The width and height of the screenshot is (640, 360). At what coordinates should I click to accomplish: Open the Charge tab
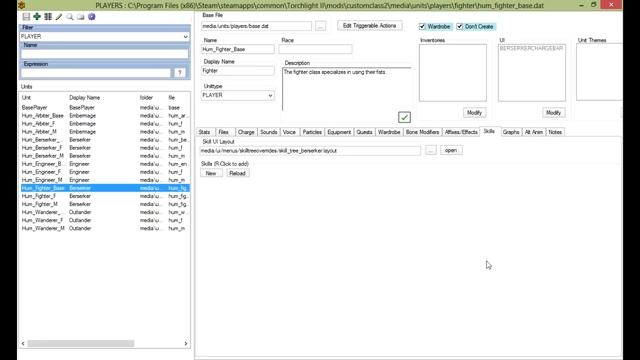pyautogui.click(x=246, y=132)
